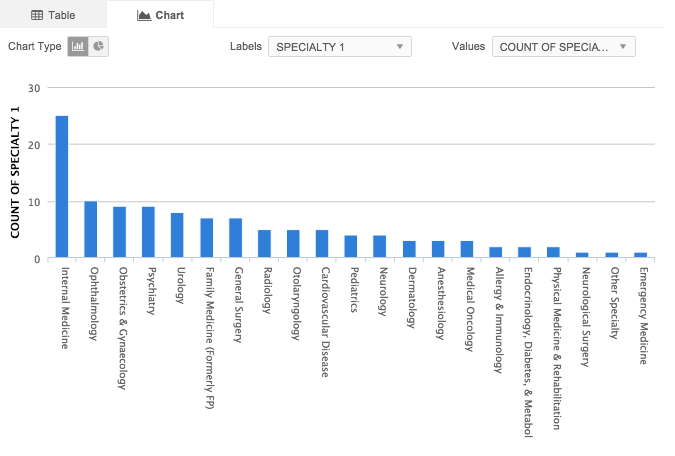This screenshot has height=456, width=675.
Task: Select the General Surgery bar
Action: click(x=236, y=239)
